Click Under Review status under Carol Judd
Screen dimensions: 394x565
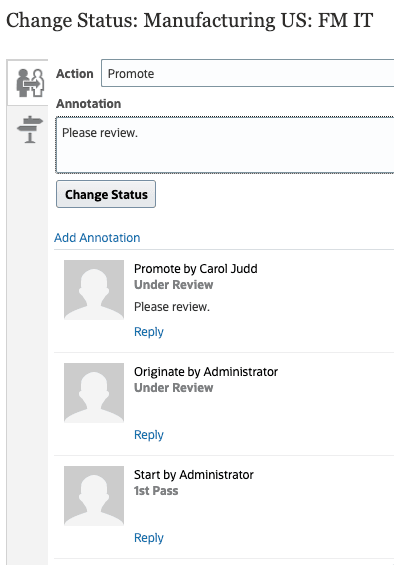173,285
